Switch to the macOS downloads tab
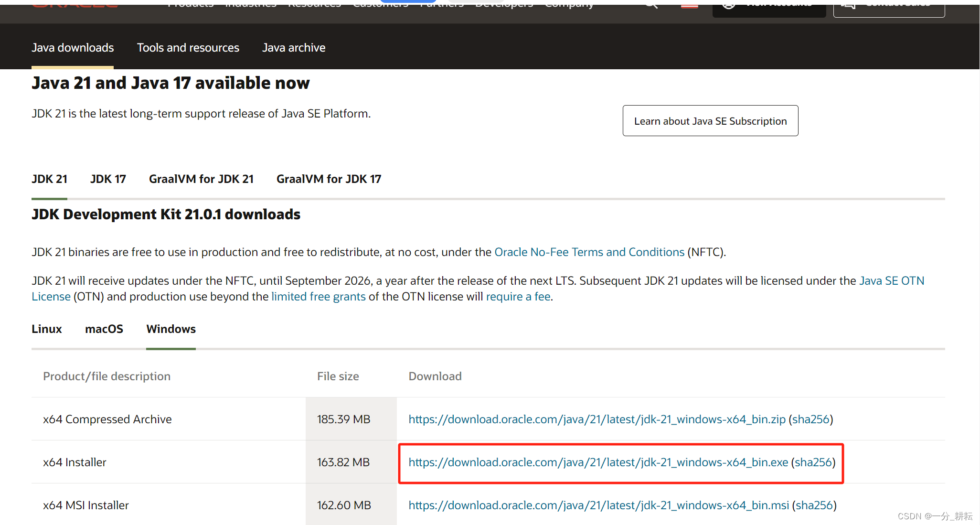Screen dimensions: 980x525 [104, 329]
